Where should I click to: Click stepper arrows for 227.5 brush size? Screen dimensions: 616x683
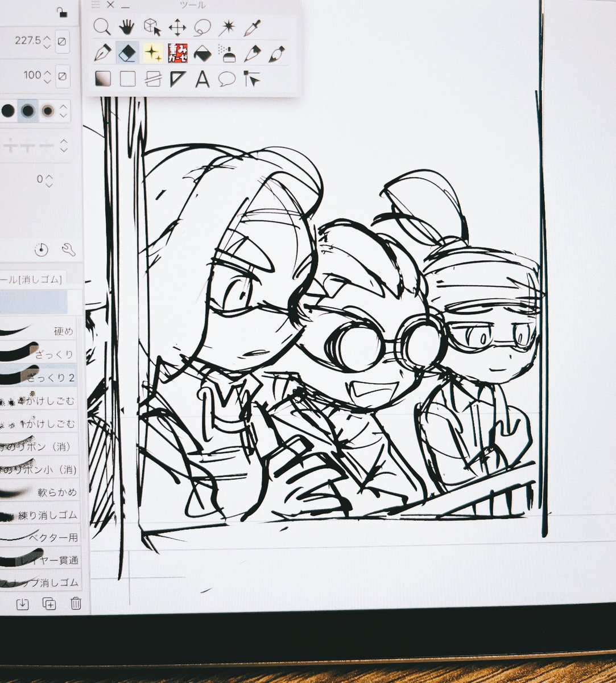(x=47, y=42)
